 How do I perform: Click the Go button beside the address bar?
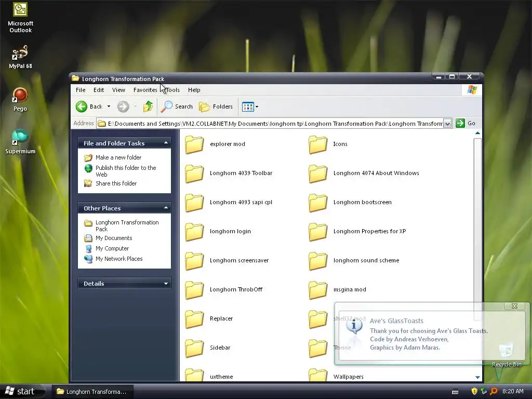point(465,123)
